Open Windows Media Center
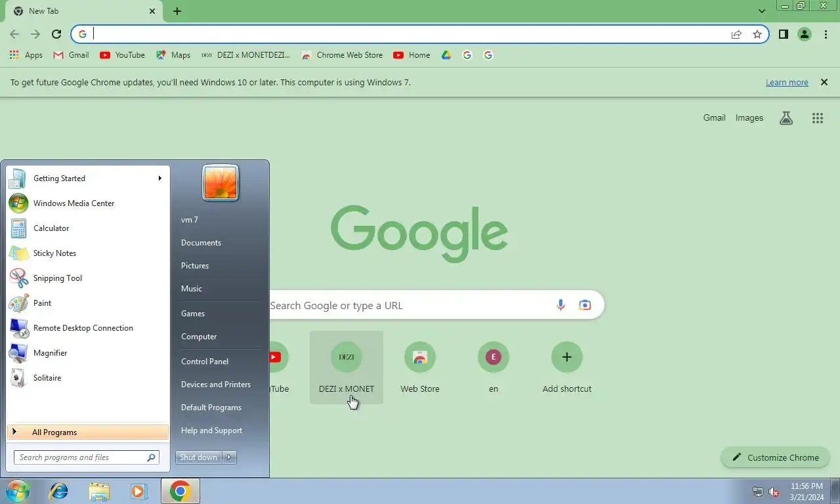The height and width of the screenshot is (504, 840). [88, 203]
